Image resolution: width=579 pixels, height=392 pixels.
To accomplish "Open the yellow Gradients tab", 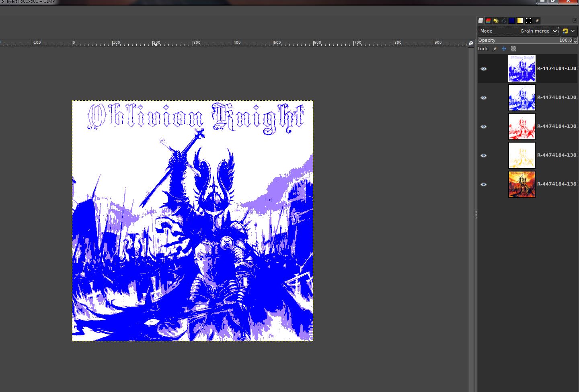I will (x=520, y=20).
